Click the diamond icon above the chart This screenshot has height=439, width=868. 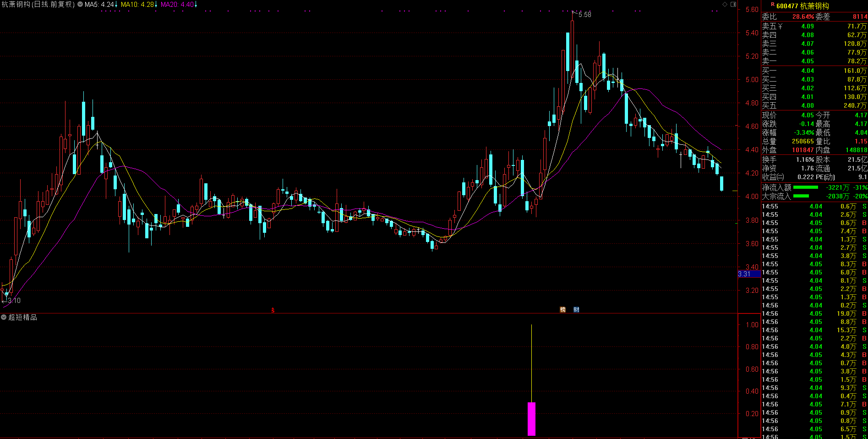click(725, 4)
